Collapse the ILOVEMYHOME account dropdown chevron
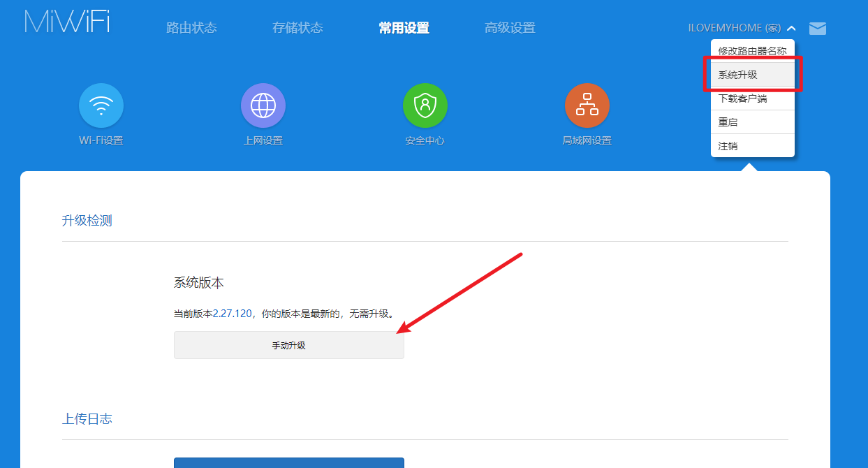The image size is (868, 468). point(790,29)
